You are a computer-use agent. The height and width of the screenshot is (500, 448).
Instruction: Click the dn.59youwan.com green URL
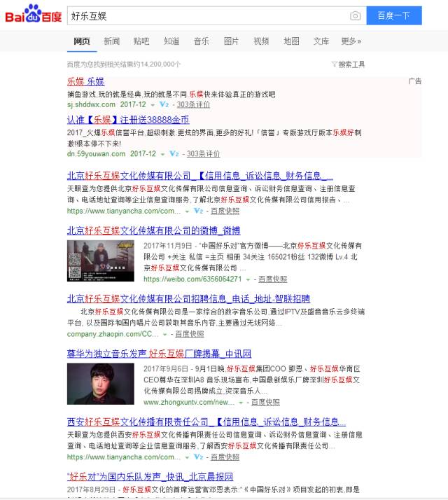click(x=97, y=154)
